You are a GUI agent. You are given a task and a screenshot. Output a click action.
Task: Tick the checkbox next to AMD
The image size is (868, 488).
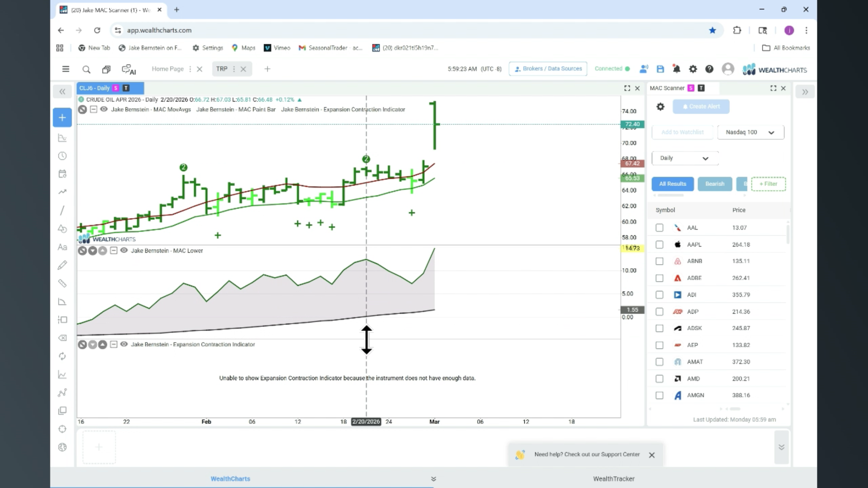tap(660, 379)
